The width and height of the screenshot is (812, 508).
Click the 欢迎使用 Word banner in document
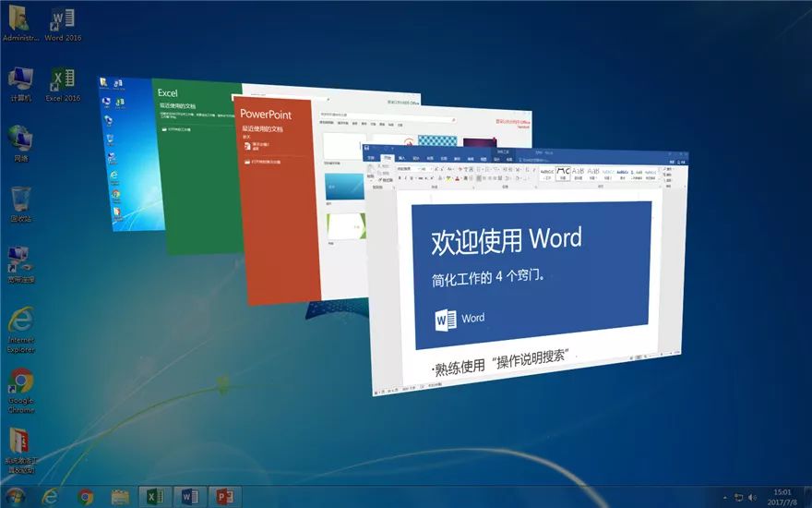(x=531, y=274)
